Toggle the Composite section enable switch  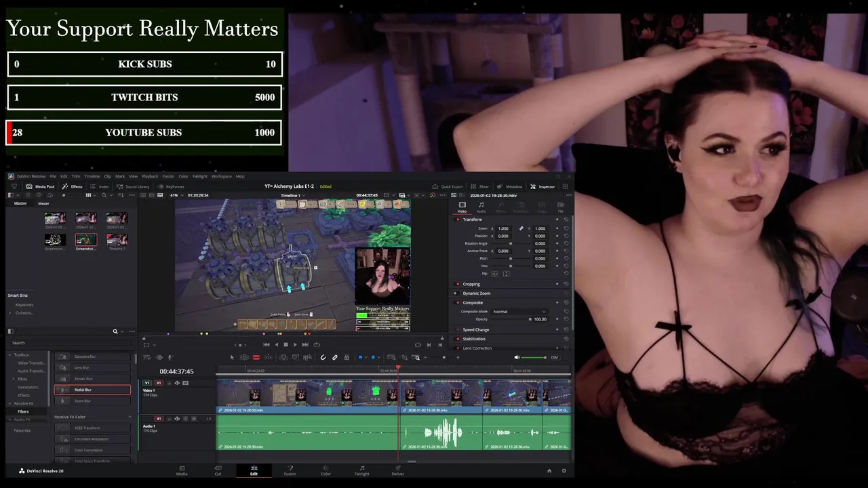click(x=457, y=302)
